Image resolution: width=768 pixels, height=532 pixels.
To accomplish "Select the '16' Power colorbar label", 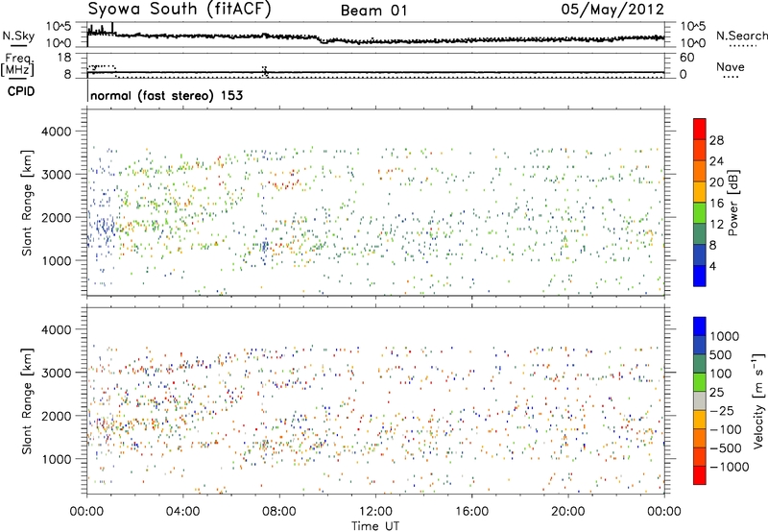I will tap(716, 203).
